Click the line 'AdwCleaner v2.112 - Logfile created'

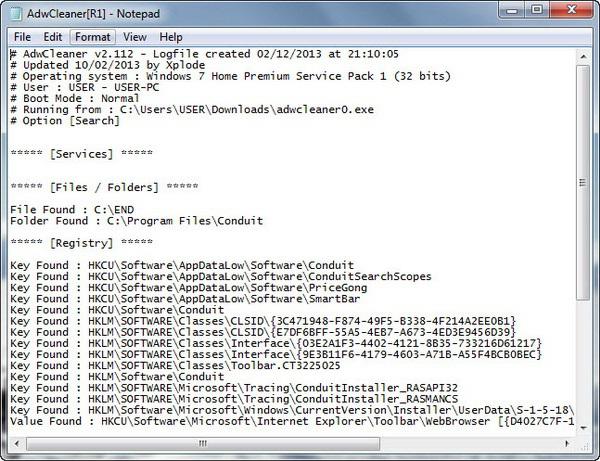point(205,54)
